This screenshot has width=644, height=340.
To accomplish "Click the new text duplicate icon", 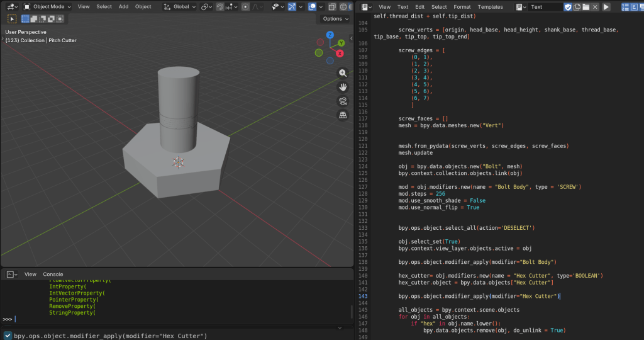I will 577,7.
